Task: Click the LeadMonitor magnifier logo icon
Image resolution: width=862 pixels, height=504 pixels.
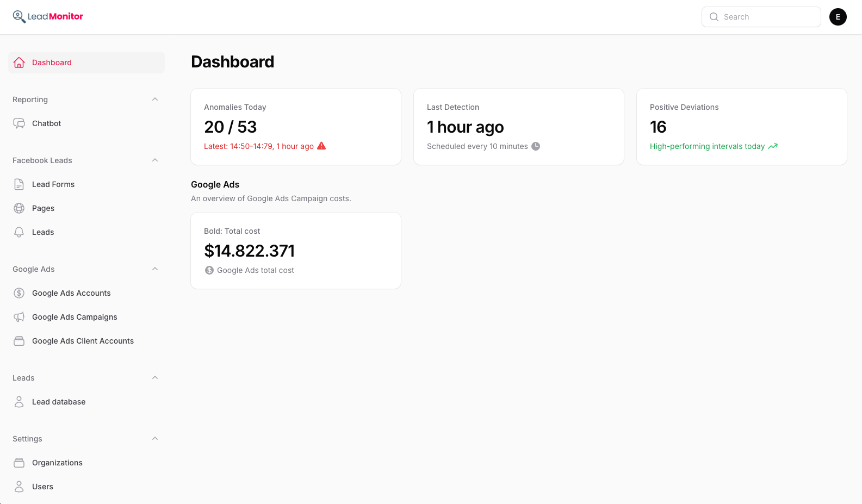Action: coord(19,17)
